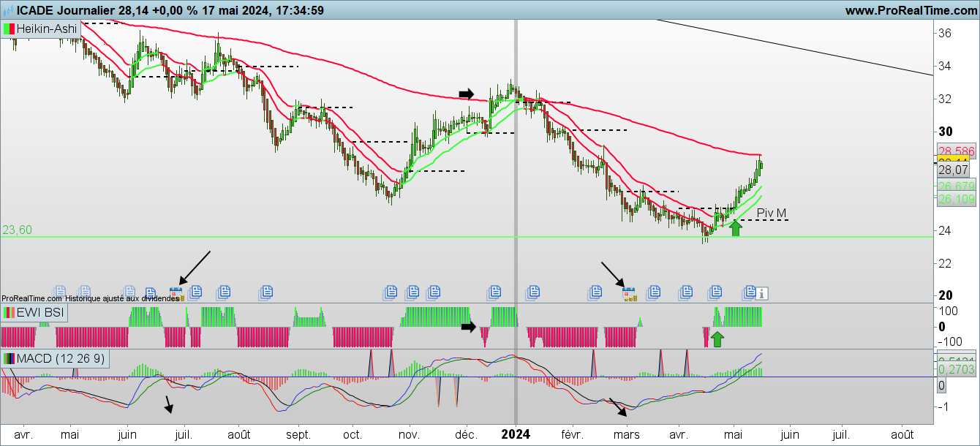
Task: Visit the www.ProRealTime.com link
Action: tap(911, 10)
